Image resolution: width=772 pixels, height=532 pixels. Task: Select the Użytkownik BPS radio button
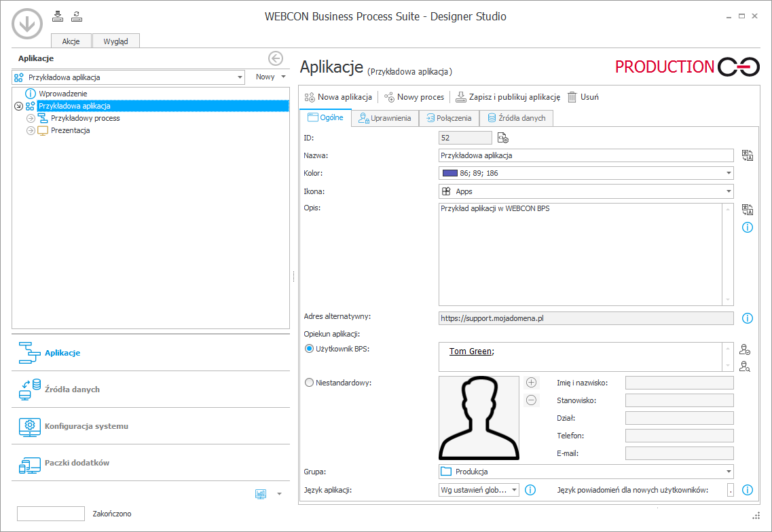[x=309, y=348]
